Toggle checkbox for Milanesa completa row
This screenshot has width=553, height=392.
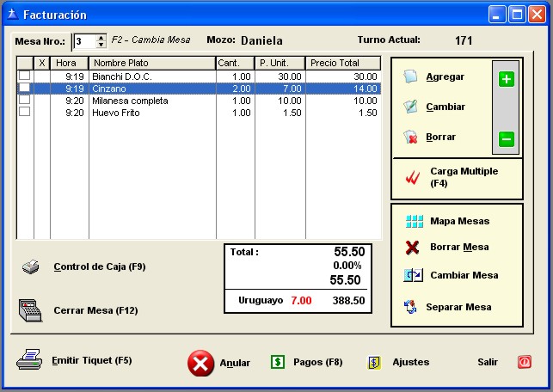click(24, 101)
